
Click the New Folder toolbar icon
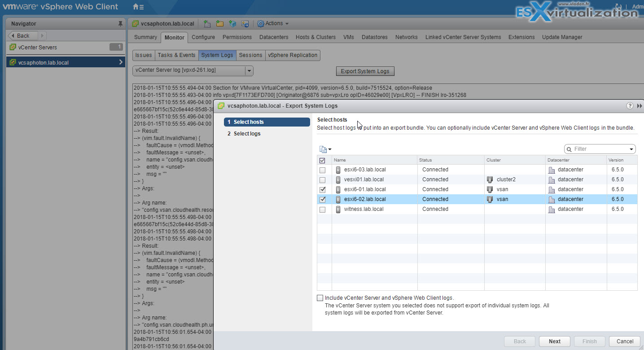point(219,23)
